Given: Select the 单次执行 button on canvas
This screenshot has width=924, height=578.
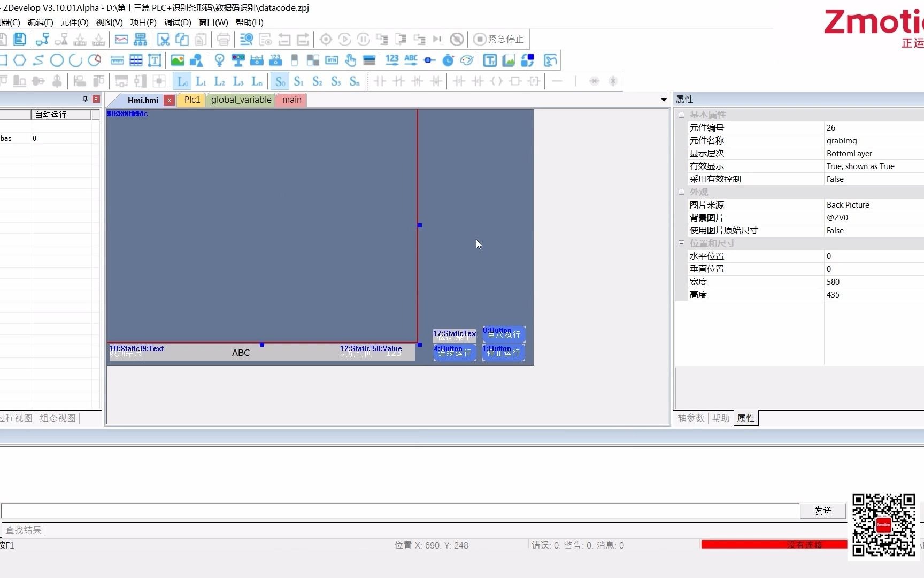Looking at the screenshot, I should coord(504,334).
